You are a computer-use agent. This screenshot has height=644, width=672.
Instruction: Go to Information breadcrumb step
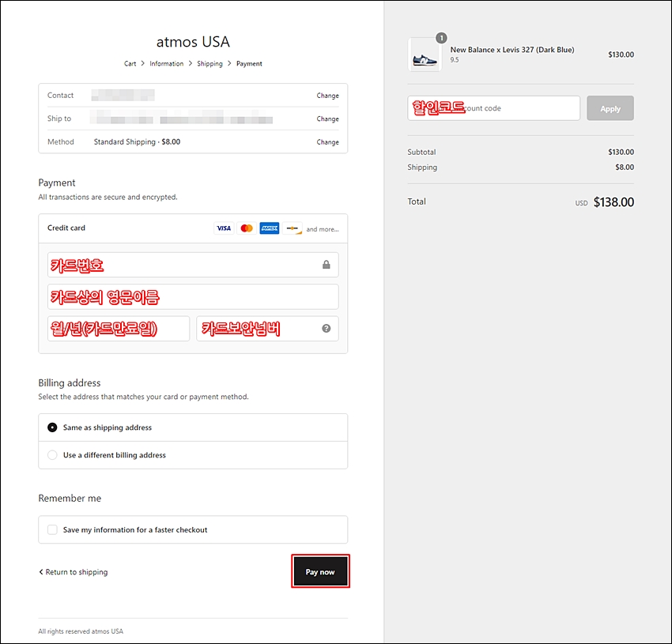tap(166, 64)
